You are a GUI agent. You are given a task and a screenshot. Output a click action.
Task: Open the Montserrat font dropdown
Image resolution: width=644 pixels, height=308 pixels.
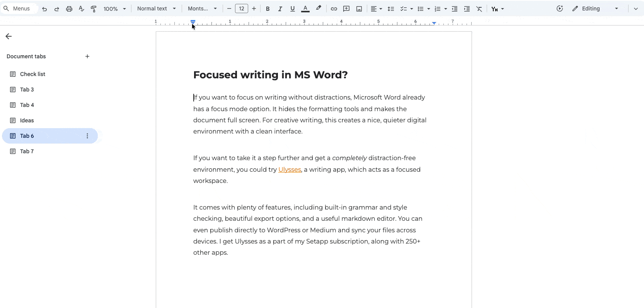[202, 8]
